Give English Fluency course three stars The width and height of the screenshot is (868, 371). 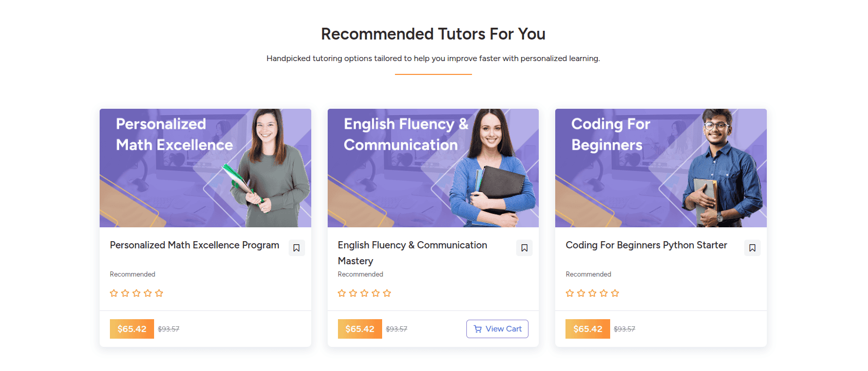(364, 293)
